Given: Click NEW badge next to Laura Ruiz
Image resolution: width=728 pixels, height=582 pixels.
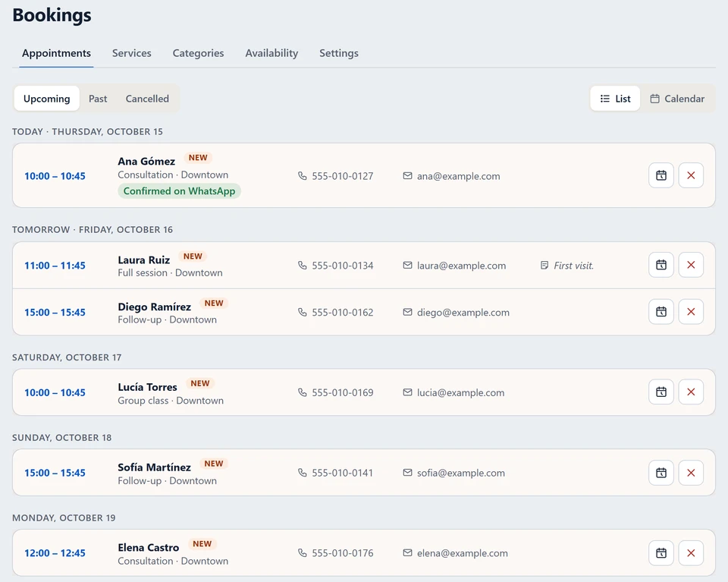Looking at the screenshot, I should click(193, 256).
